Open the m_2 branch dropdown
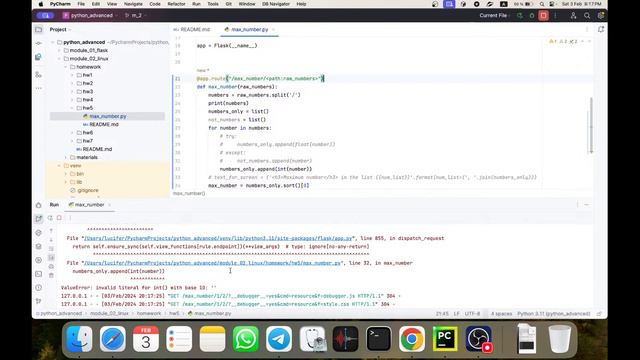This screenshot has height=360, width=640. [136, 16]
